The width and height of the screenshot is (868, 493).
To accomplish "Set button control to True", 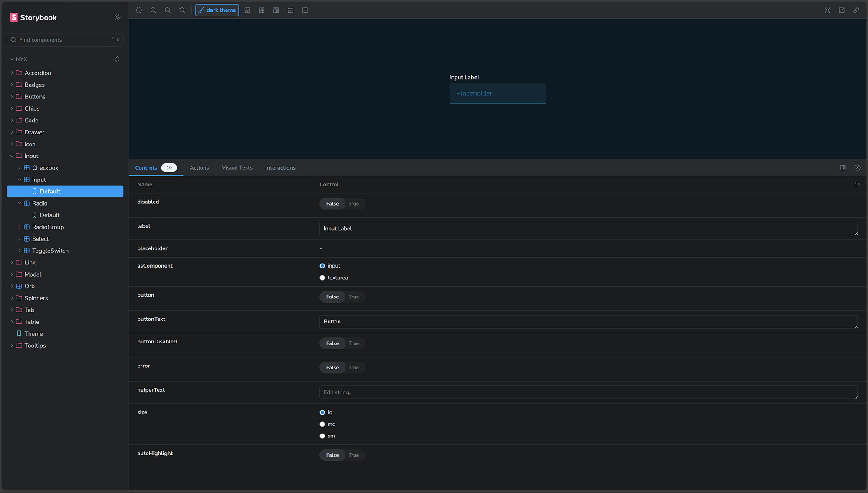I will coord(354,297).
